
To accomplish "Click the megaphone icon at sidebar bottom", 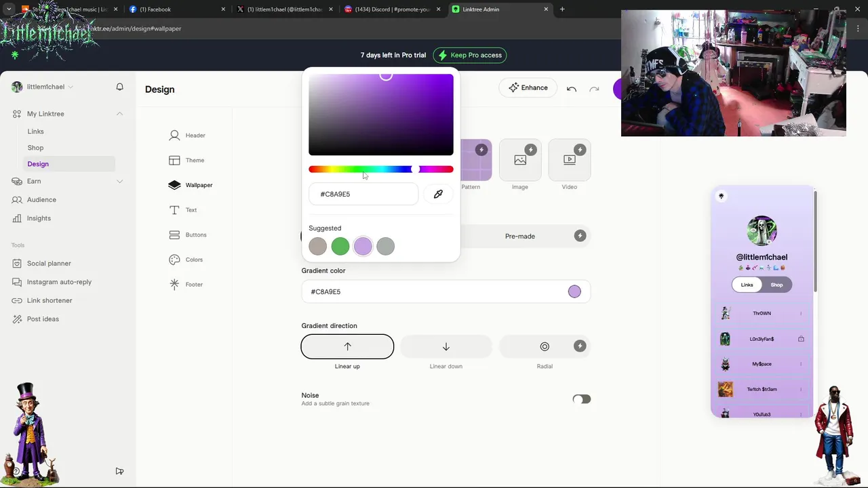I will [x=119, y=471].
